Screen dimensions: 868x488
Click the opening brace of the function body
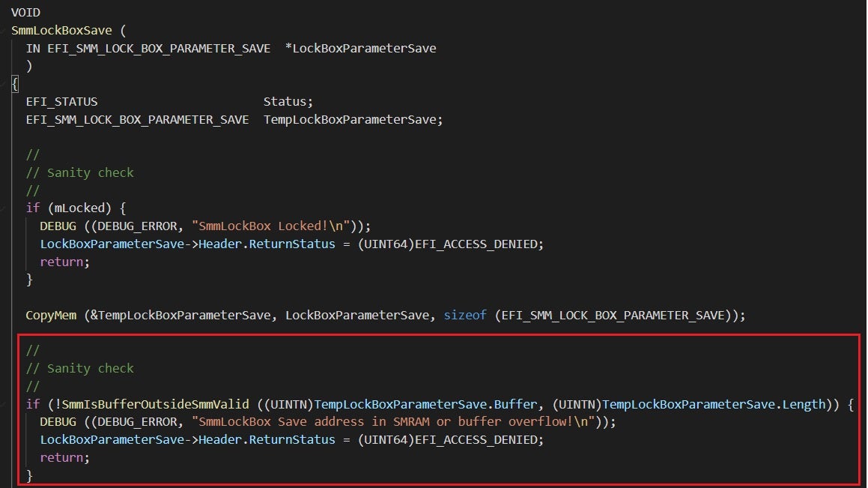pyautogui.click(x=15, y=83)
